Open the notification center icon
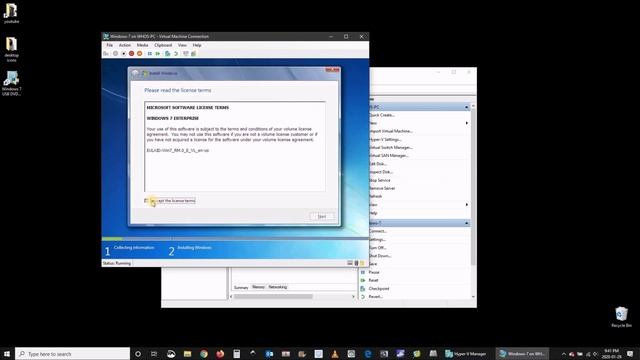 tap(630, 353)
